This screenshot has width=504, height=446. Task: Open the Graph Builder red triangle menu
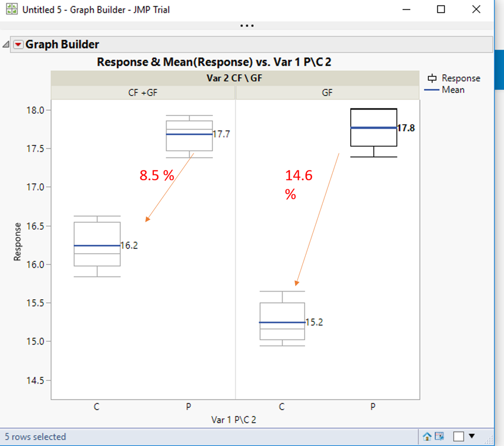pyautogui.click(x=18, y=44)
